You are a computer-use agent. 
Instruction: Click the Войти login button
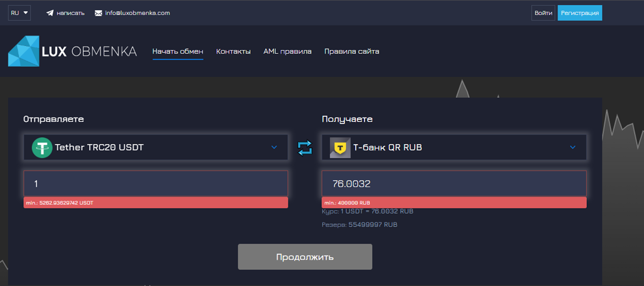click(543, 13)
